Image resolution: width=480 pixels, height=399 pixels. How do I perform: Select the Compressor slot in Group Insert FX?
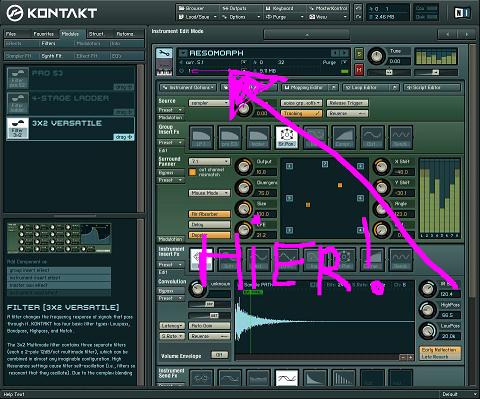(344, 137)
